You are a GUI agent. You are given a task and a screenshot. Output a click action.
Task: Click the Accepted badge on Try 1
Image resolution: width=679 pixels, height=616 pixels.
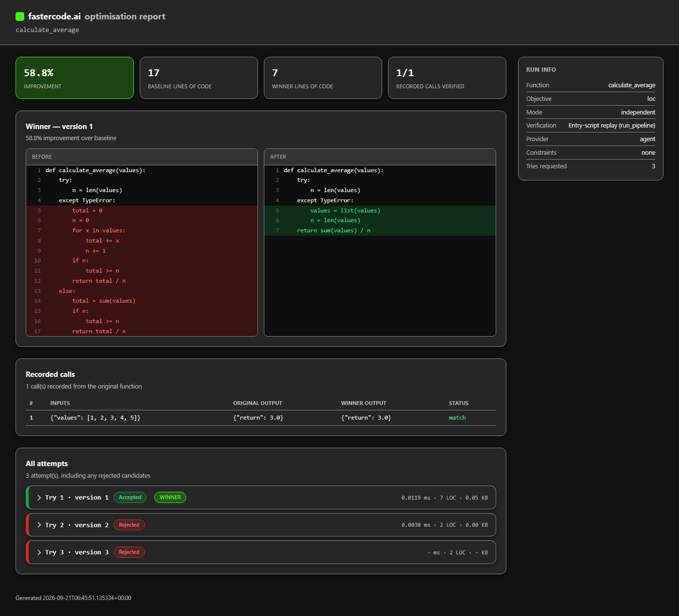point(130,497)
